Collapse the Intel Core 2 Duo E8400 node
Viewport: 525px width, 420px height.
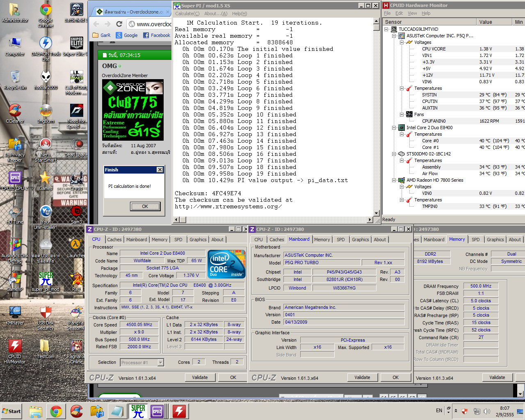click(x=394, y=128)
